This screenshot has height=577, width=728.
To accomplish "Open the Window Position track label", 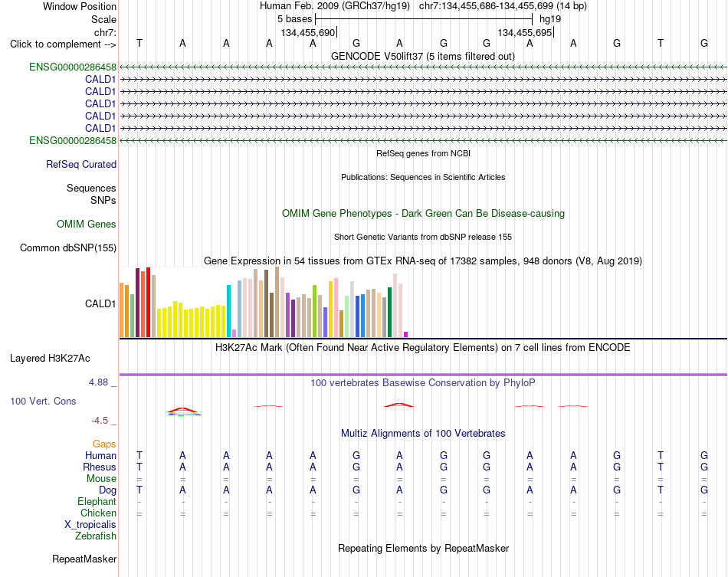I will coord(80,6).
